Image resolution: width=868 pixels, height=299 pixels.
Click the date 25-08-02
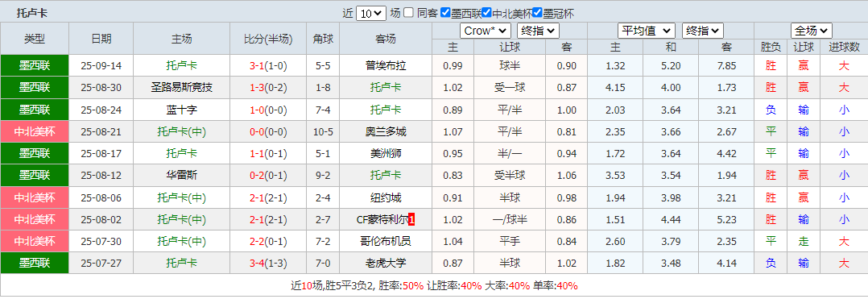click(x=101, y=219)
